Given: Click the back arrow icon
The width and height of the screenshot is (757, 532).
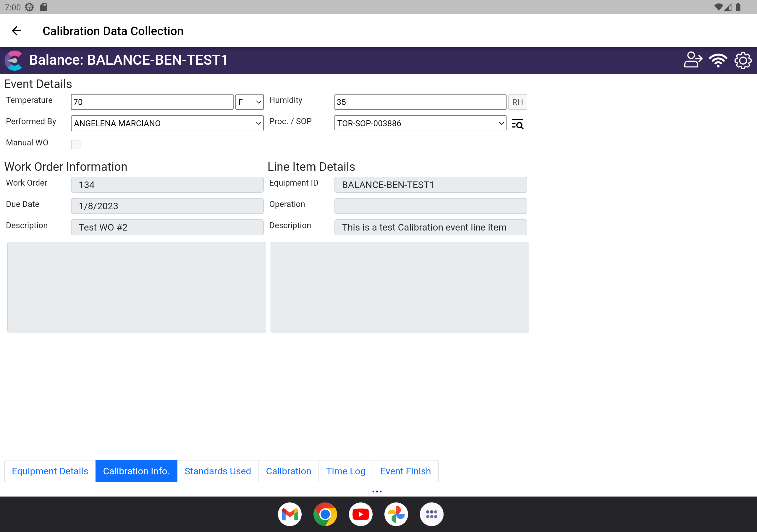Looking at the screenshot, I should [x=17, y=31].
